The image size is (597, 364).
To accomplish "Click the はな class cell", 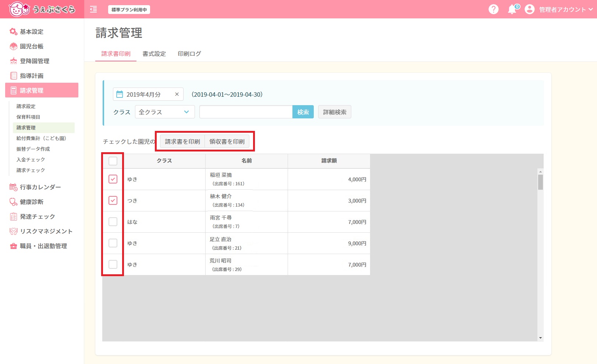I will 164,222.
